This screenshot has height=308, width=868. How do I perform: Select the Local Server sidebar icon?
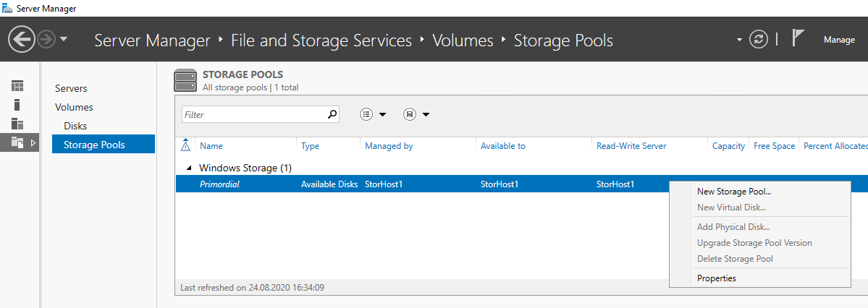pyautogui.click(x=17, y=105)
